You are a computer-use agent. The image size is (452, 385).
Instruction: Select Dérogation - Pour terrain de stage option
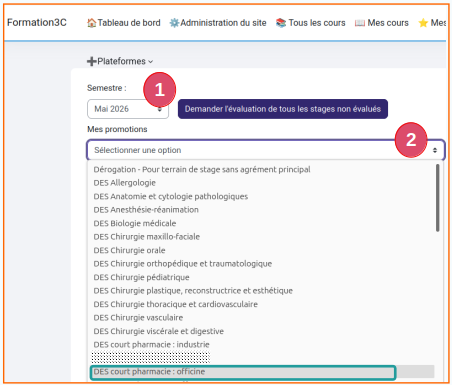point(202,169)
